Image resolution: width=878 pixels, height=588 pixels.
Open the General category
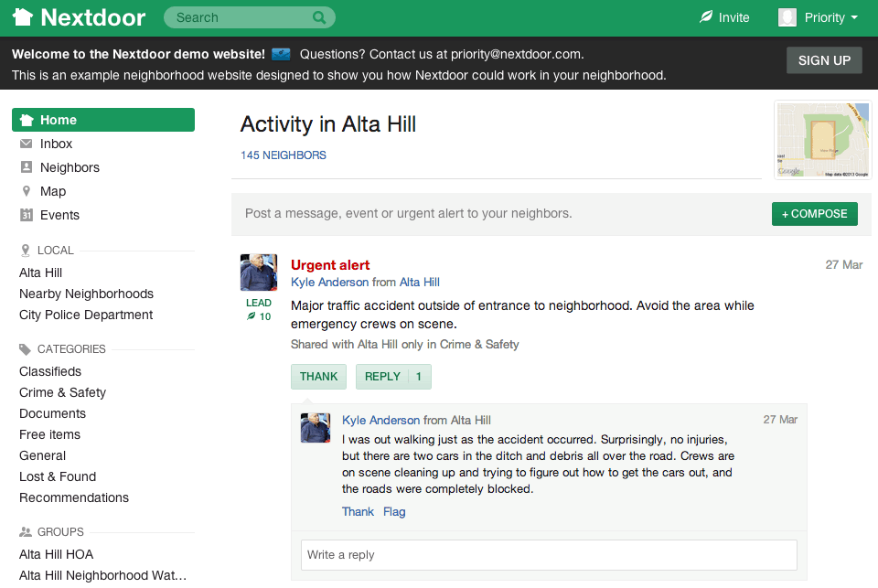coord(42,455)
